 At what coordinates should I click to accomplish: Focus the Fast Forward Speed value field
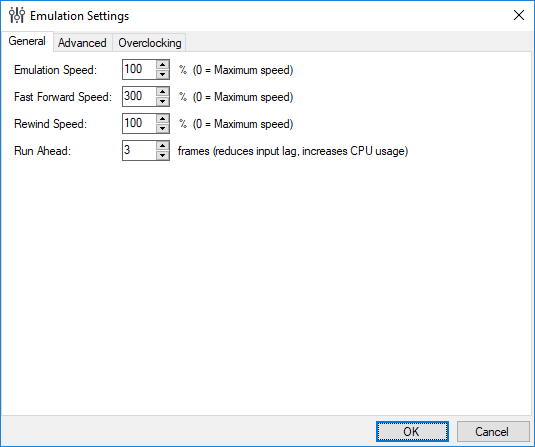point(140,97)
